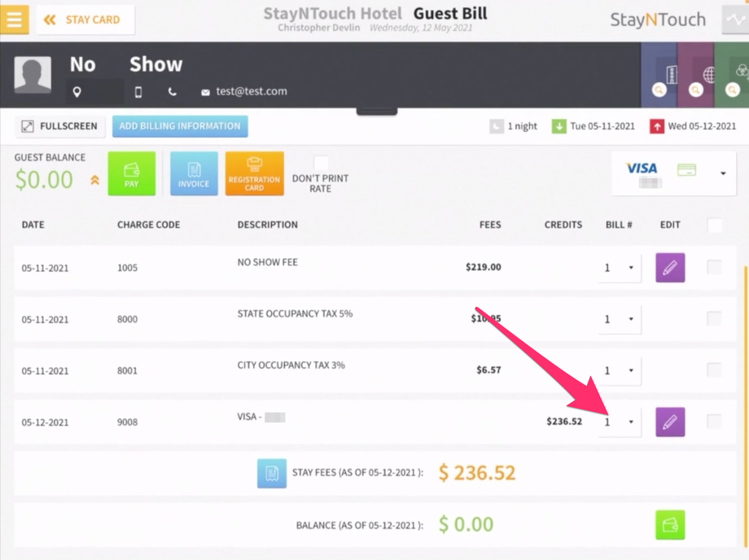This screenshot has height=560, width=749.
Task: Click the pencil edit icon on the VISA row
Action: pos(669,422)
